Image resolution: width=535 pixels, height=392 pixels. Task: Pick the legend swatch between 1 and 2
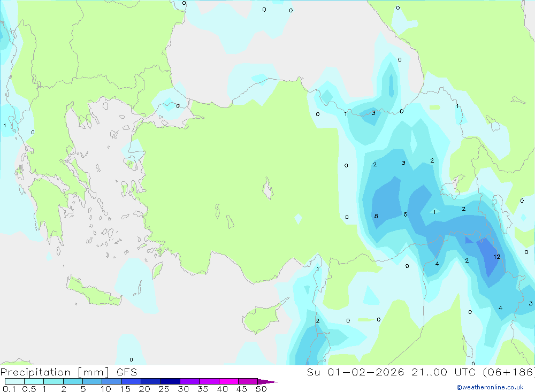point(53,381)
